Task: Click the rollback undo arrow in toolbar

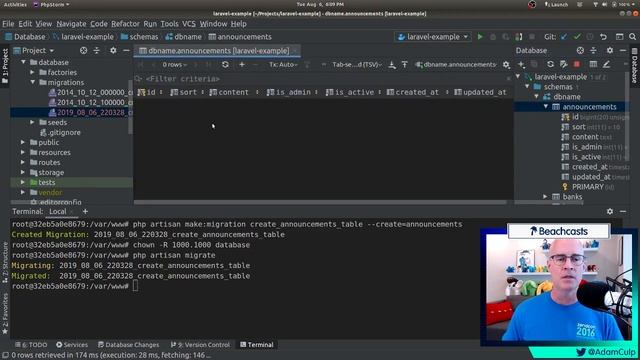Action: click(x=603, y=37)
